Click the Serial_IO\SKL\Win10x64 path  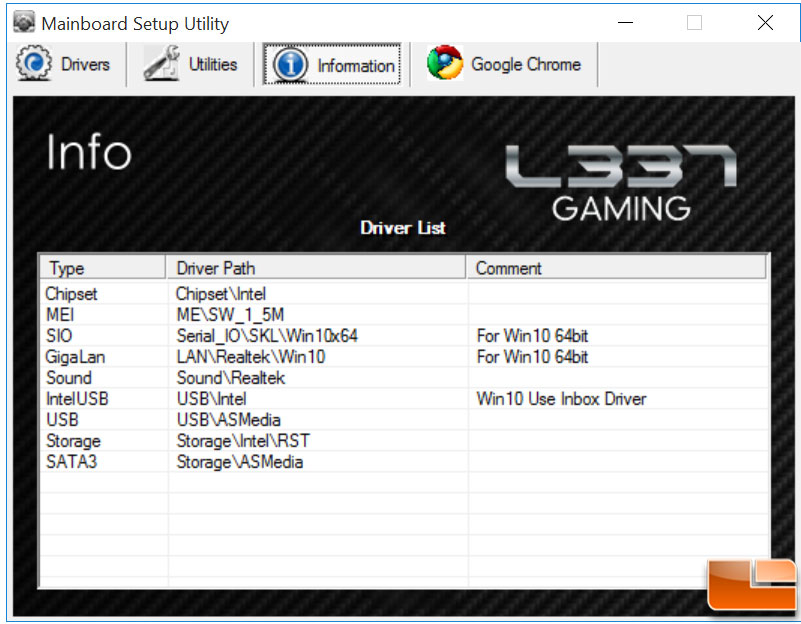pyautogui.click(x=267, y=335)
